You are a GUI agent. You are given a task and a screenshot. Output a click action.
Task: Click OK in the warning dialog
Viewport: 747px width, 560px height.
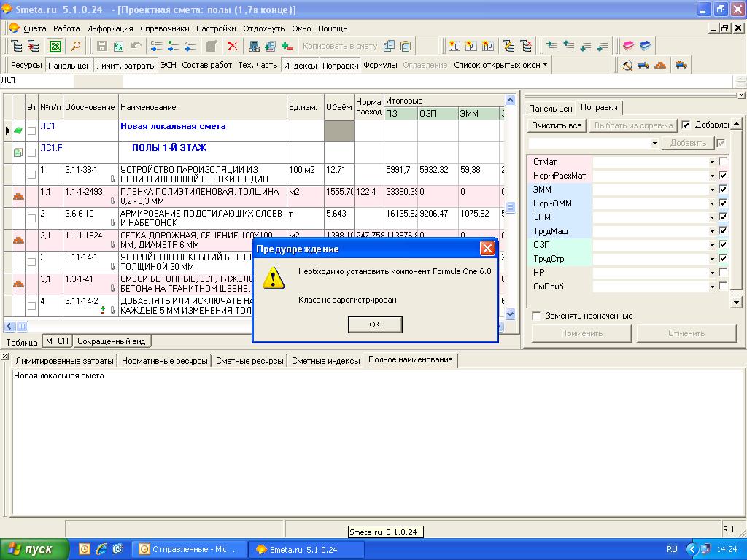[x=375, y=324]
